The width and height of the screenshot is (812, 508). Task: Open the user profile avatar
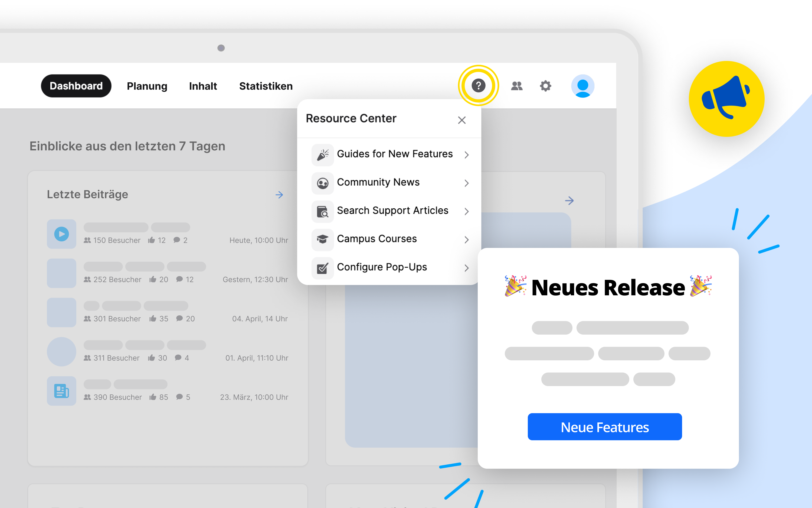pyautogui.click(x=582, y=86)
